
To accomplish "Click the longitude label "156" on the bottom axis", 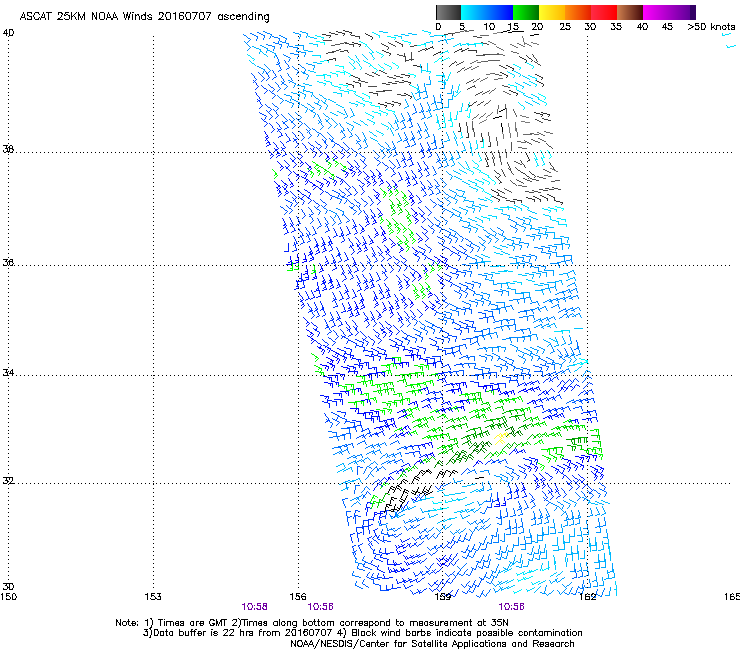I will 298,597.
